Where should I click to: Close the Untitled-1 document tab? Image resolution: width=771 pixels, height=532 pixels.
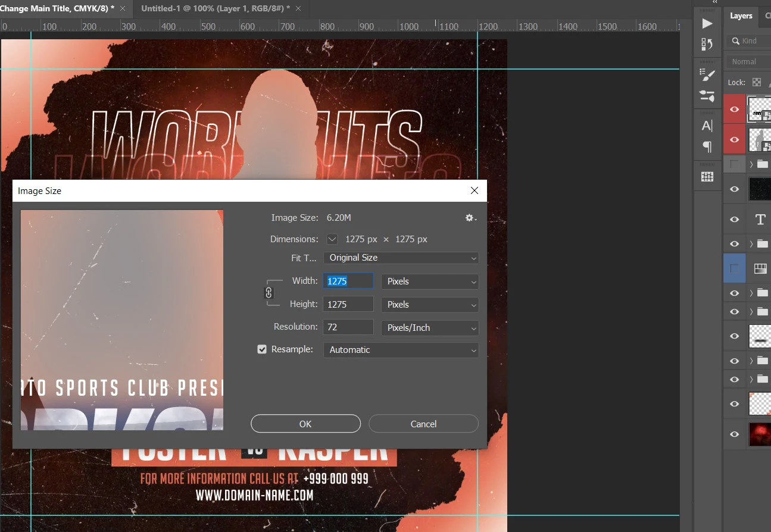298,8
